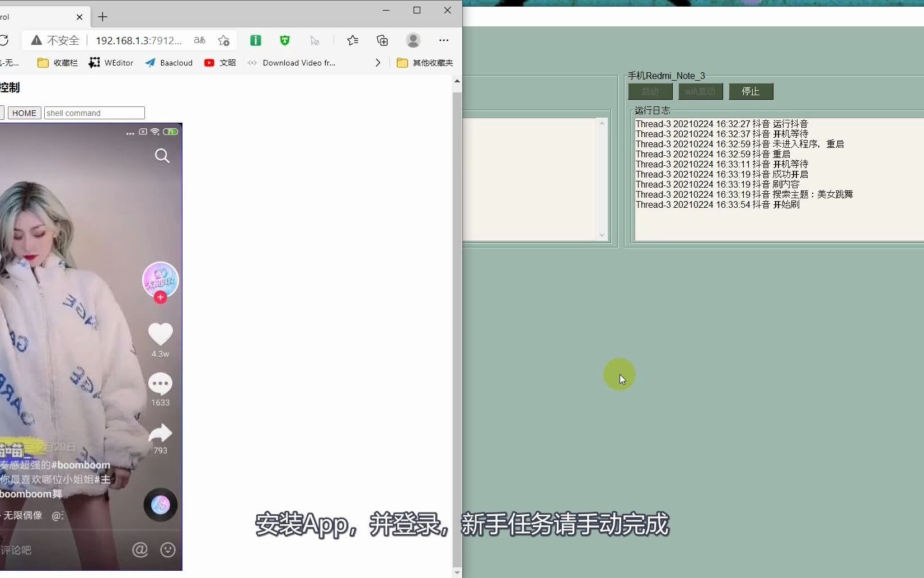Click the translate page icon
Screen dimensions: 924x578
coord(199,40)
